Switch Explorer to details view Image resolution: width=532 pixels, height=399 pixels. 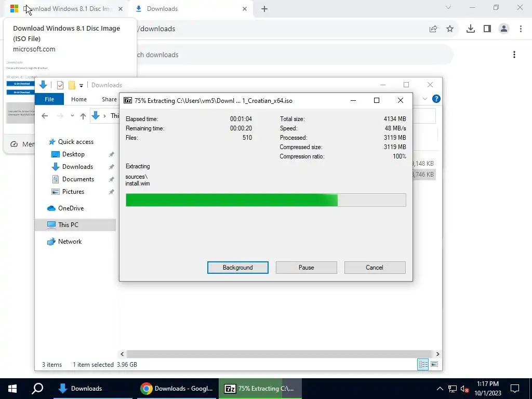423,364
